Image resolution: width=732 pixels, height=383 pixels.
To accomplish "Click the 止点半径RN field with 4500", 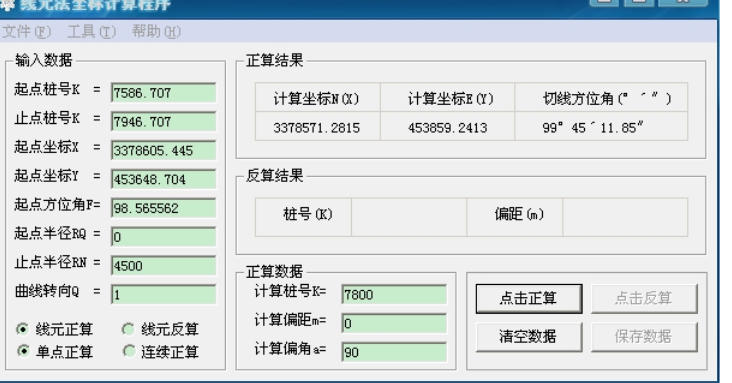I will (x=163, y=266).
